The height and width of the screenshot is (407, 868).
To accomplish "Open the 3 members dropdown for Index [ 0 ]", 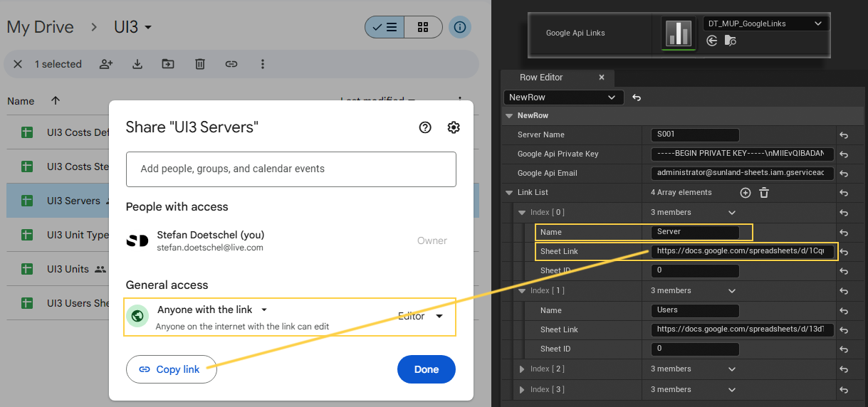I will pos(731,212).
